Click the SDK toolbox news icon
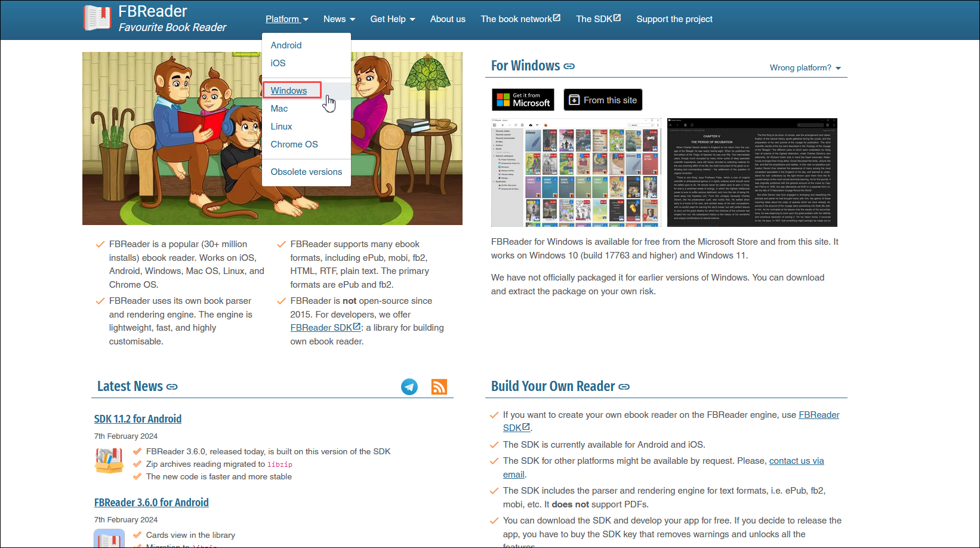Viewport: 980px width, 548px height. click(x=109, y=461)
